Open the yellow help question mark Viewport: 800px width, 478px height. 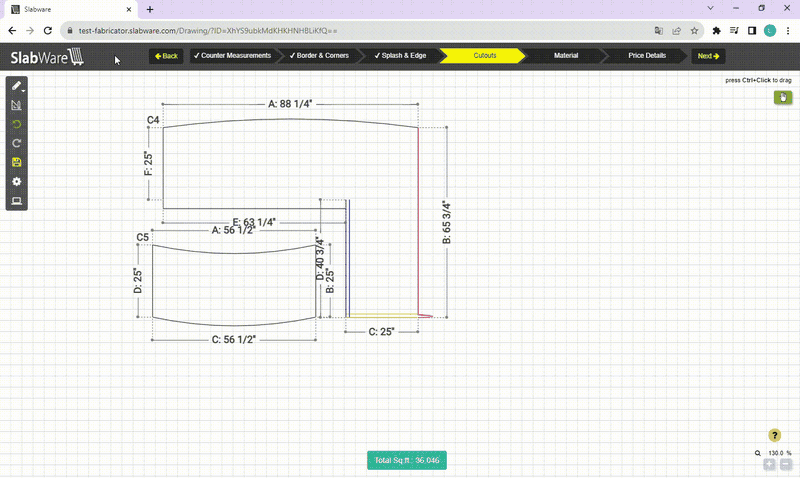pyautogui.click(x=774, y=435)
